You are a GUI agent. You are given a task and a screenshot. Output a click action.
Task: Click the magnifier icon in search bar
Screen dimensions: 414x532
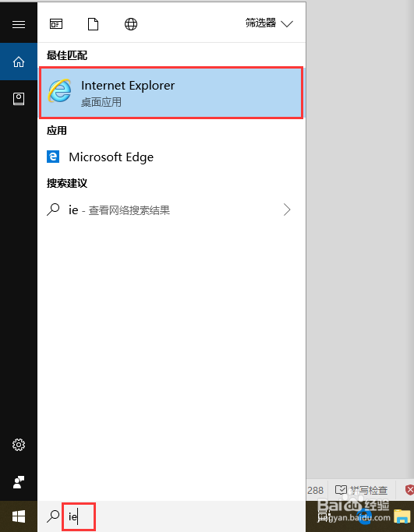tap(53, 516)
